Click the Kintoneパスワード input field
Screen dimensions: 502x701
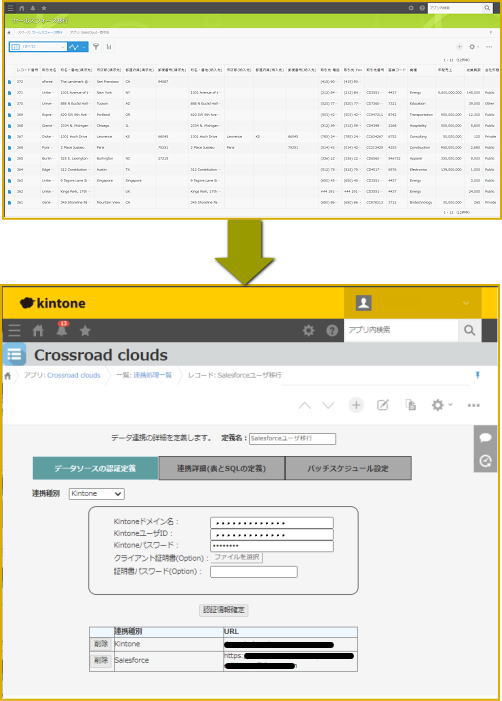[272, 546]
